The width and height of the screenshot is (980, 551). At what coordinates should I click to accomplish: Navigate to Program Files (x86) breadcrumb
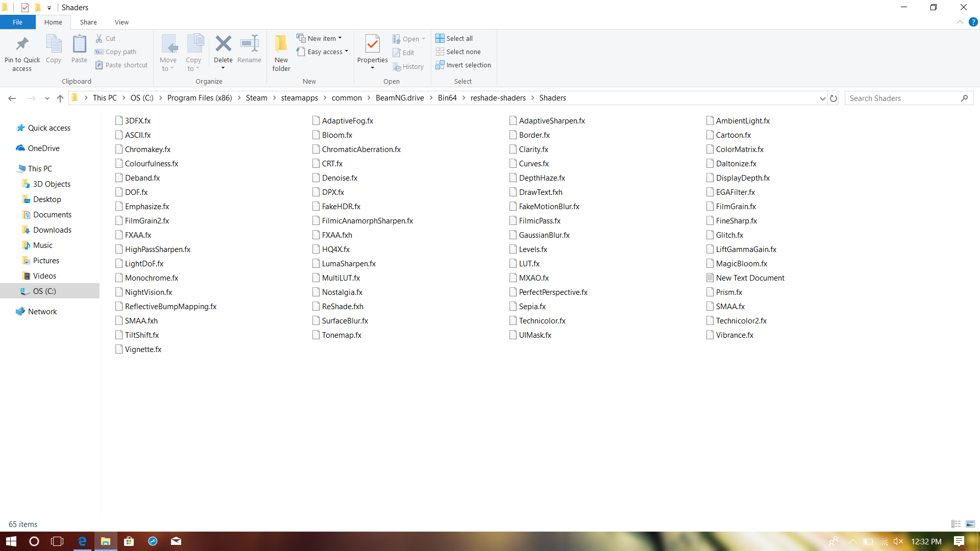[200, 98]
